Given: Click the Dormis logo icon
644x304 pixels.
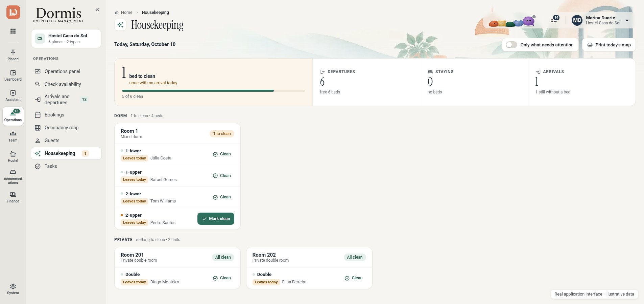Looking at the screenshot, I should click(x=13, y=12).
